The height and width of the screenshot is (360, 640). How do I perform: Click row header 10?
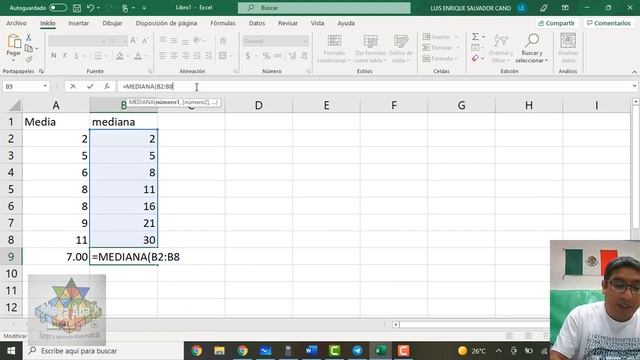click(11, 273)
